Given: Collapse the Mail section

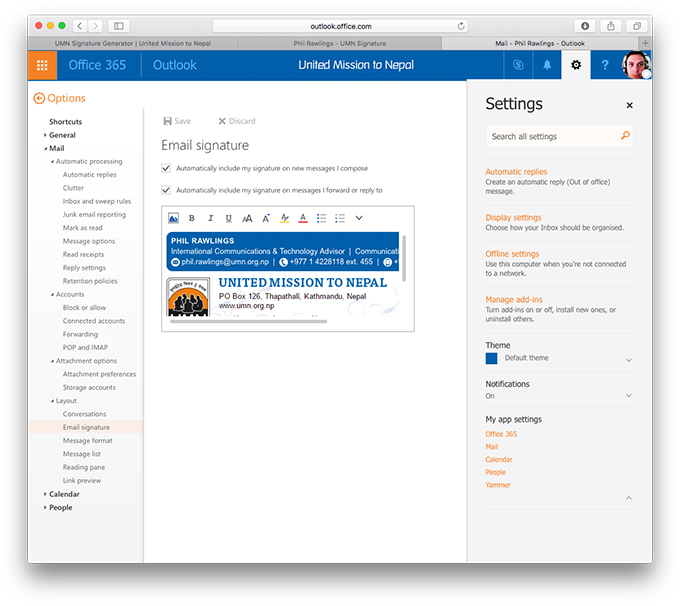Looking at the screenshot, I should 45,148.
